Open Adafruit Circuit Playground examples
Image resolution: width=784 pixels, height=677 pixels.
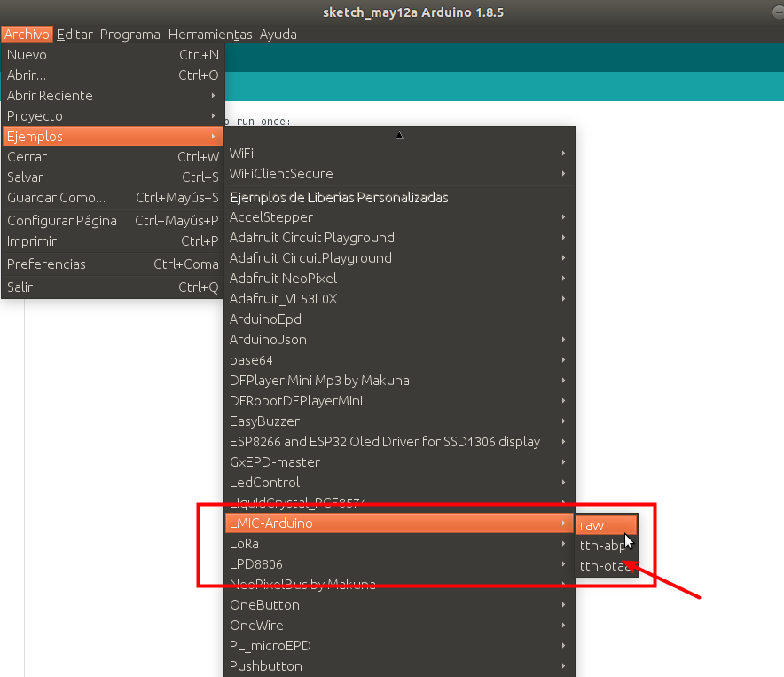399,237
